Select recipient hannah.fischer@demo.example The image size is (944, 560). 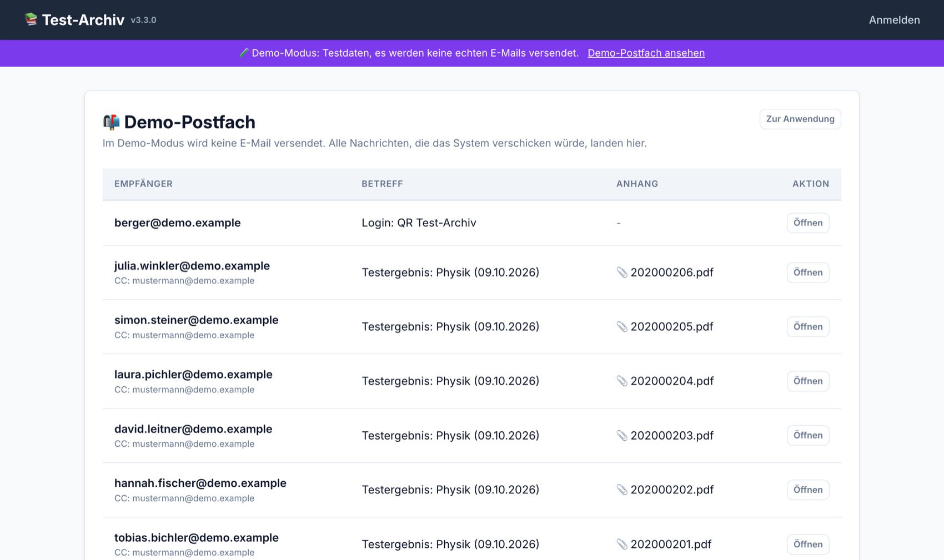(200, 483)
